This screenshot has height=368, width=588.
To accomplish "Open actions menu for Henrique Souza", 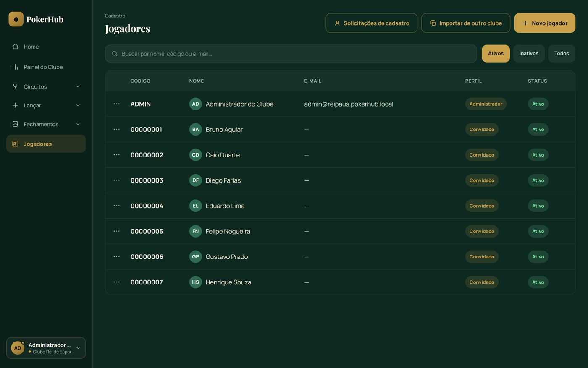I will click(x=117, y=282).
